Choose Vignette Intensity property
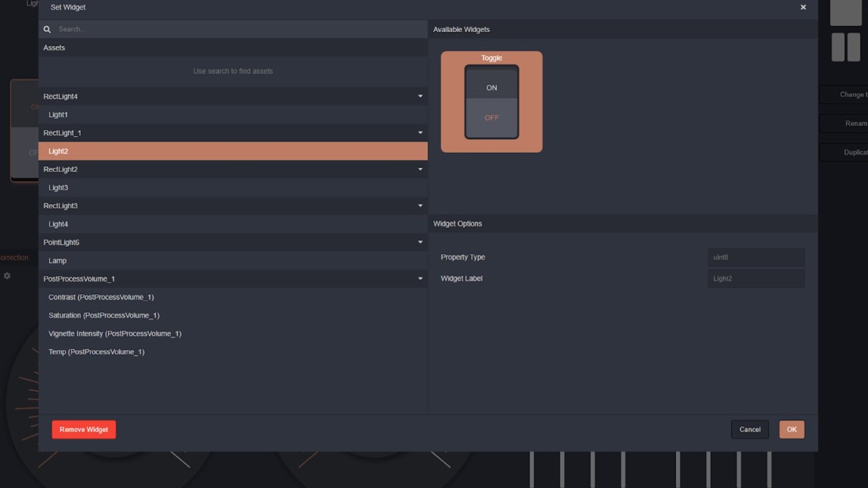 [115, 333]
